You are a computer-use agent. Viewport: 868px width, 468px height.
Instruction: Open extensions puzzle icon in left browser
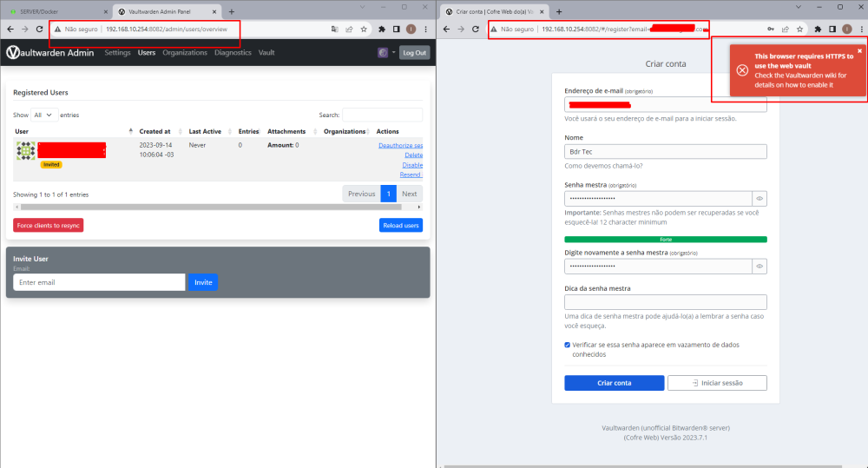coord(381,29)
